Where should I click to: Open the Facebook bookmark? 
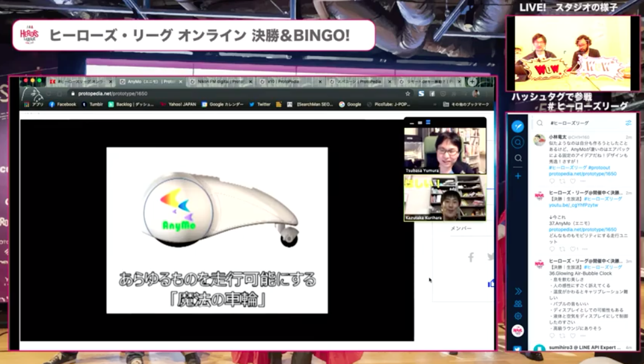[x=63, y=105]
